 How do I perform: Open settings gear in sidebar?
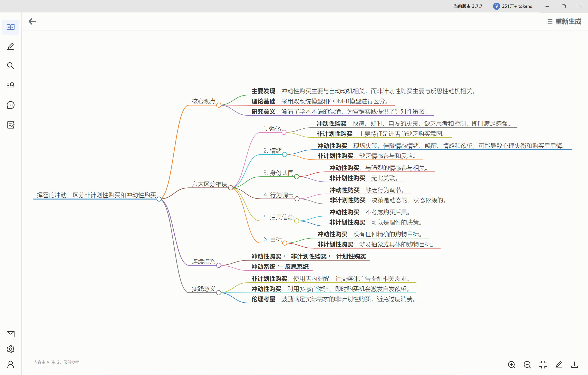[10, 349]
